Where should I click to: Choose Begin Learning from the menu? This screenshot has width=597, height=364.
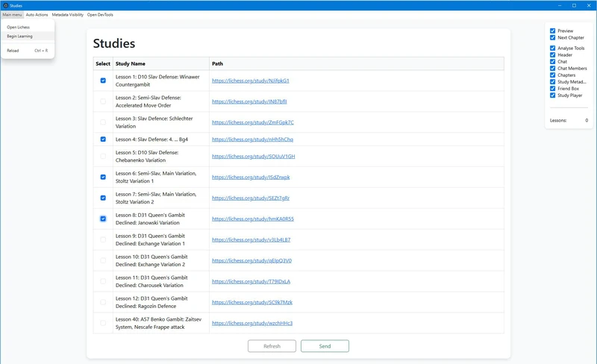click(x=19, y=36)
